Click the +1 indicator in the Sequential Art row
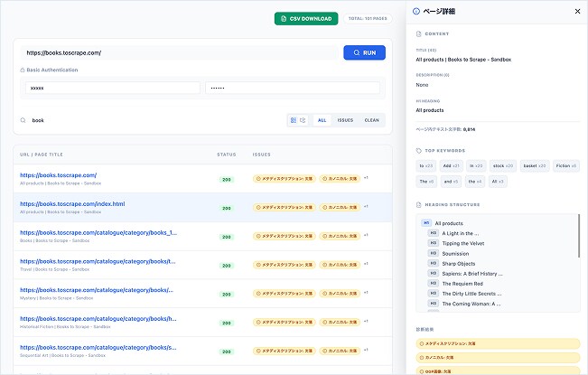The height and width of the screenshot is (375, 588). pos(366,350)
